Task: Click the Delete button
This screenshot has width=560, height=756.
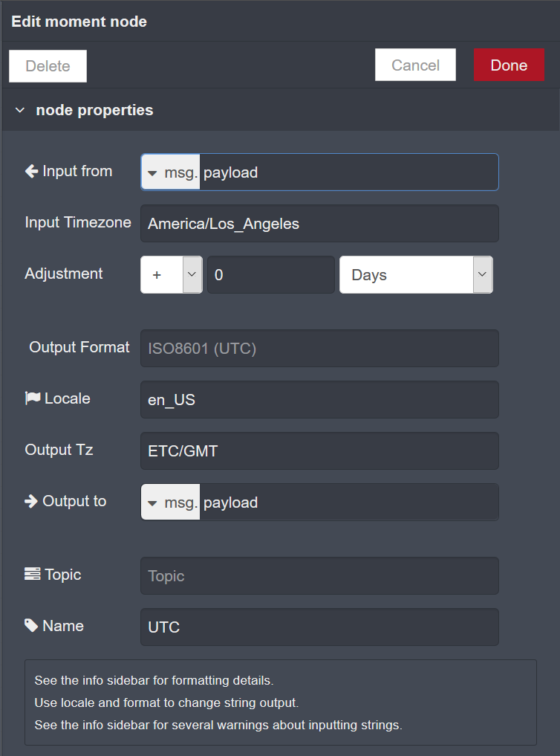Action: pyautogui.click(x=48, y=66)
